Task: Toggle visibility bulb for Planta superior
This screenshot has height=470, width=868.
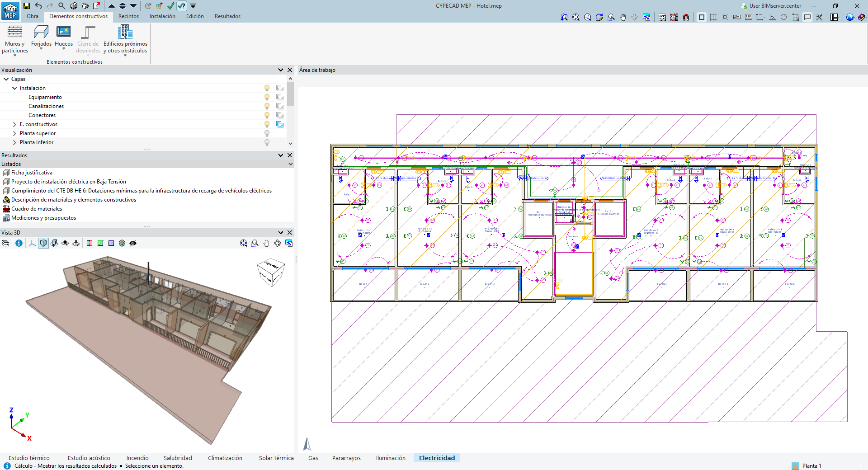Action: 267,133
